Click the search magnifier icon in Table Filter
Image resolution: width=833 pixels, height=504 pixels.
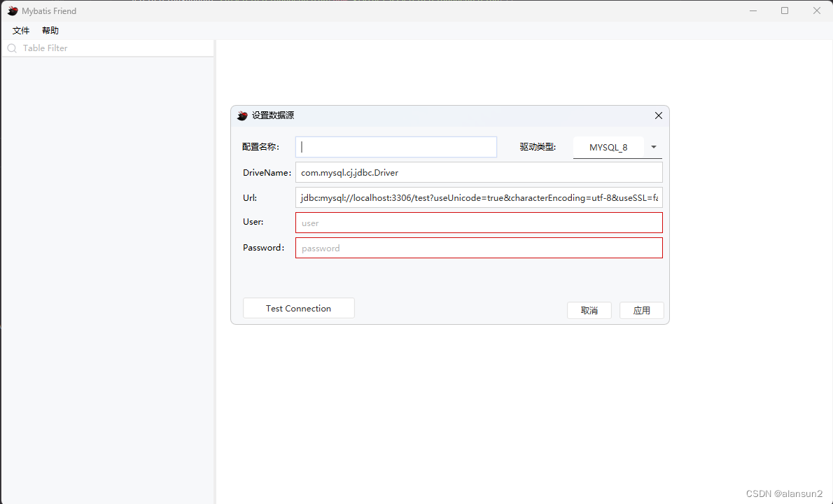(12, 48)
